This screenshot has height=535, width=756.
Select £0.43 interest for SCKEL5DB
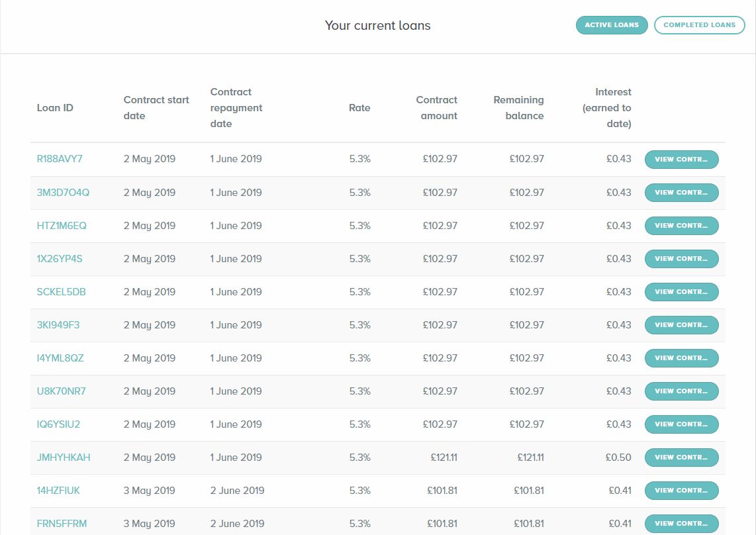pyautogui.click(x=618, y=292)
